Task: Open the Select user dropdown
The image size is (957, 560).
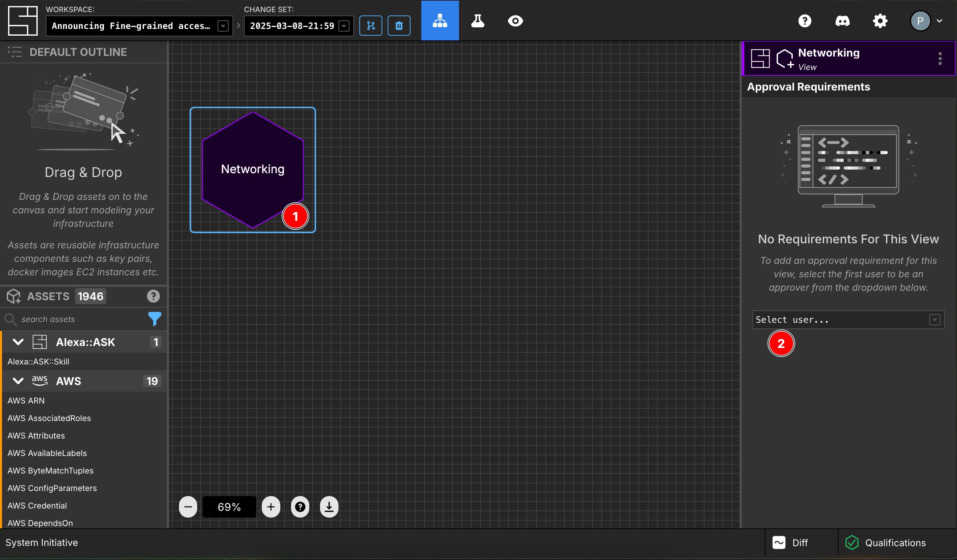Action: [x=848, y=319]
